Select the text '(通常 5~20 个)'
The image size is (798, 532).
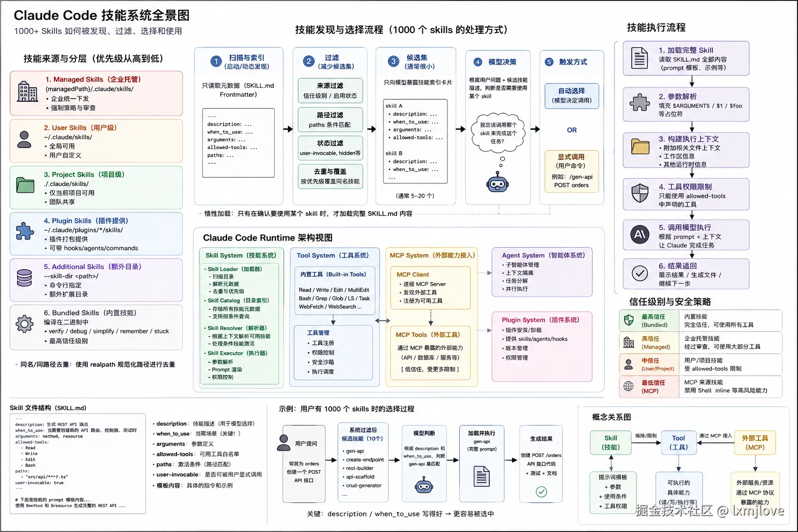[415, 196]
